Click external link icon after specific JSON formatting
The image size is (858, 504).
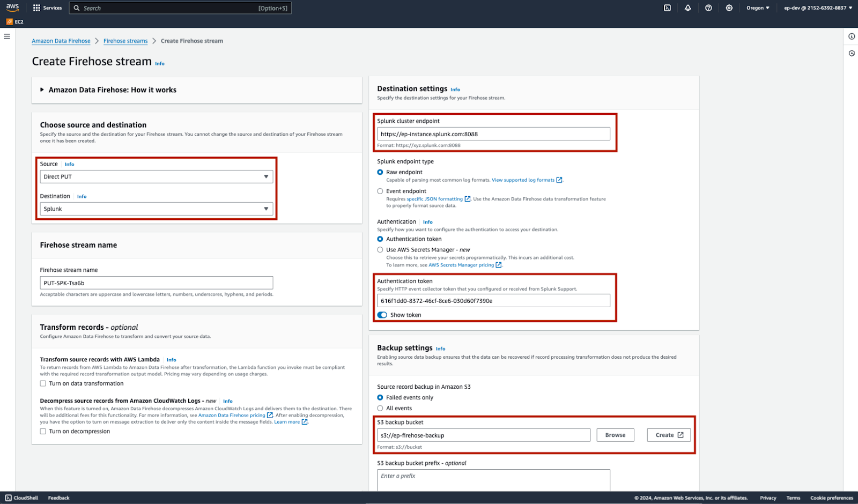point(468,199)
